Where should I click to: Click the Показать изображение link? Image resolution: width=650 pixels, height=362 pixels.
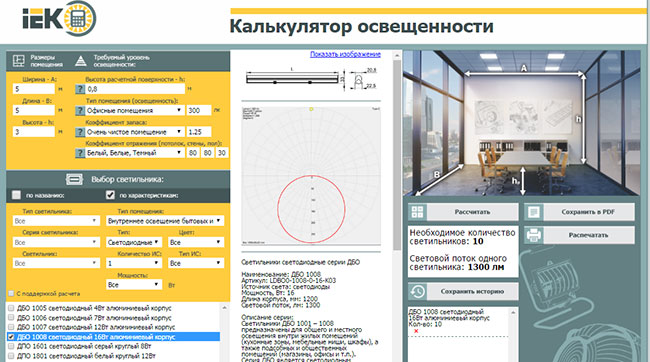coord(345,54)
